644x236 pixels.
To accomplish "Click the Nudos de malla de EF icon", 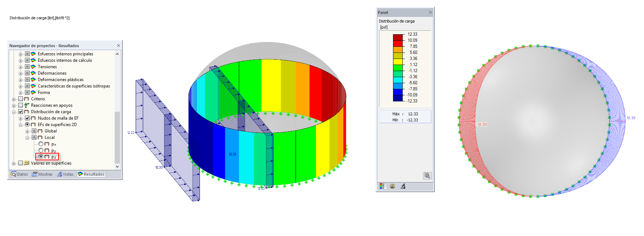I will tap(33, 118).
